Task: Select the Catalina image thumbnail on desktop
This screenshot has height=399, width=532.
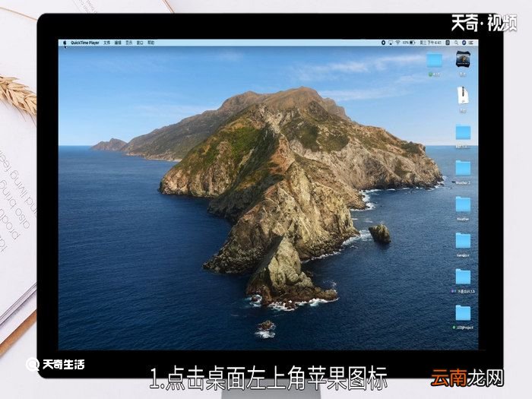Action: coord(463,59)
